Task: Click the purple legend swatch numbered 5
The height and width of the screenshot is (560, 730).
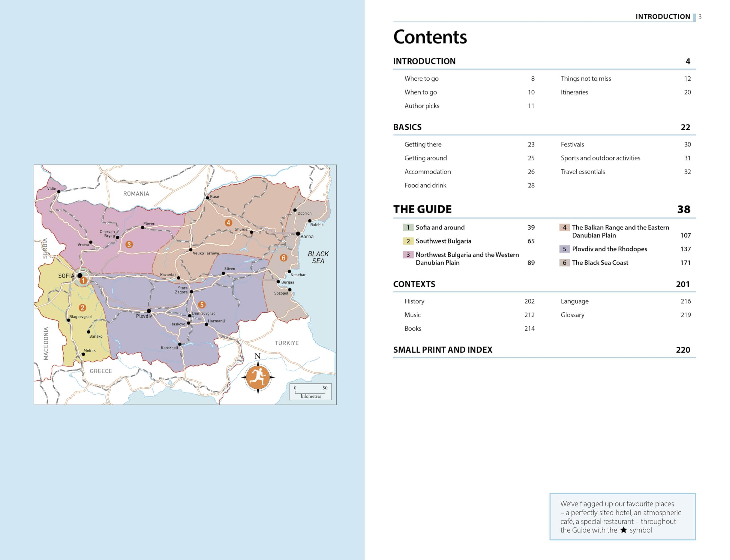Action: (564, 249)
